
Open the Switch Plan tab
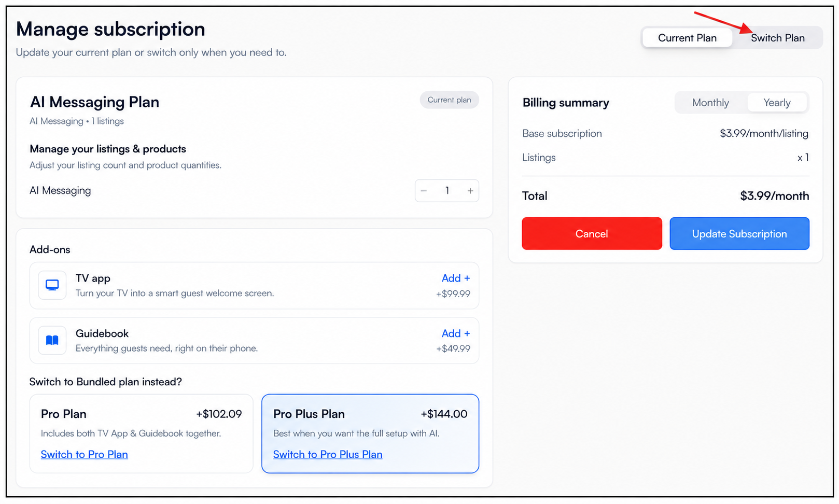tap(777, 38)
